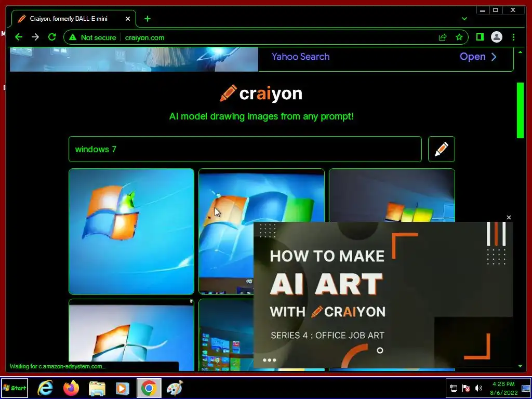Reload the Craiyon page
Image resolution: width=532 pixels, height=399 pixels.
point(52,37)
